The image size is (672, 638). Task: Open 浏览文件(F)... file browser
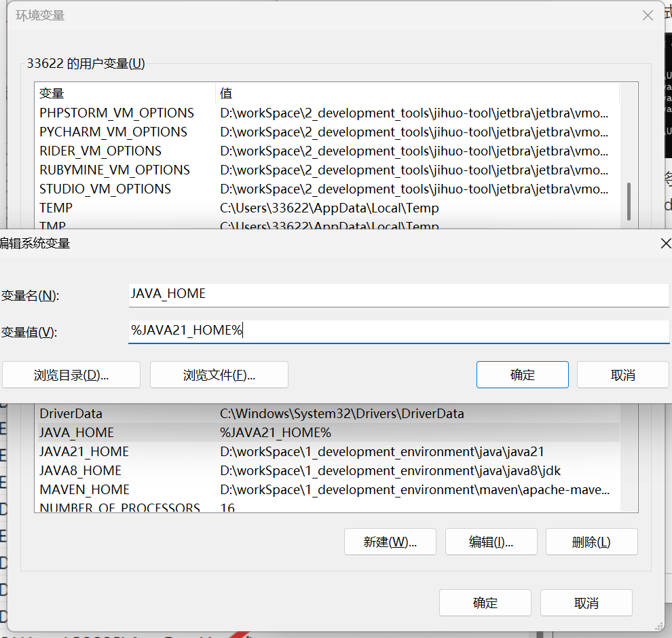tap(219, 375)
